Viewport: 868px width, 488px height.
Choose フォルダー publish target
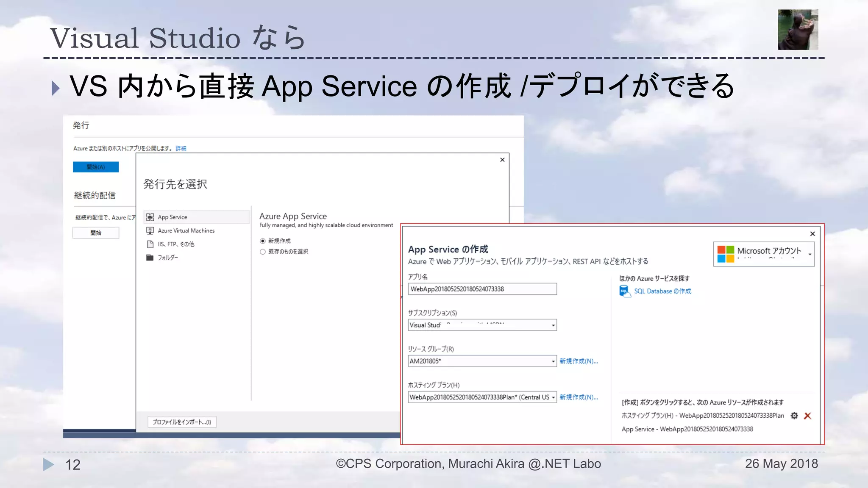196,258
